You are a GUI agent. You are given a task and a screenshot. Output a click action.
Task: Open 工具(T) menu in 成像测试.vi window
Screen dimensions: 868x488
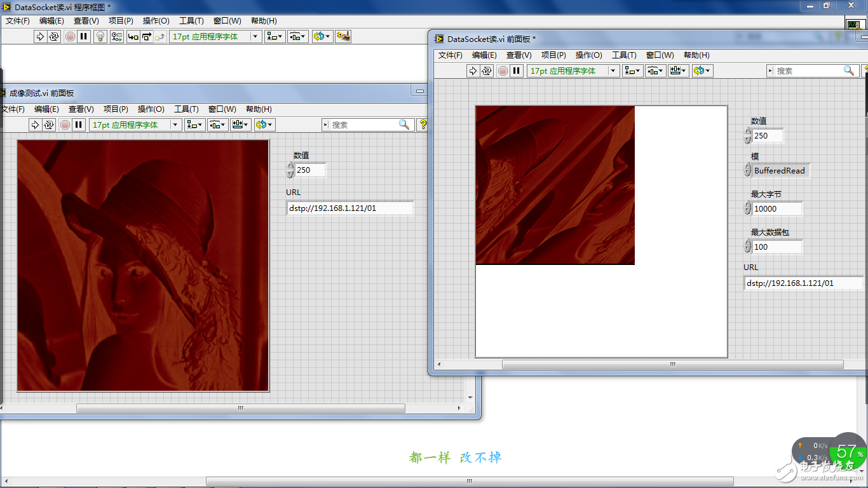(186, 109)
